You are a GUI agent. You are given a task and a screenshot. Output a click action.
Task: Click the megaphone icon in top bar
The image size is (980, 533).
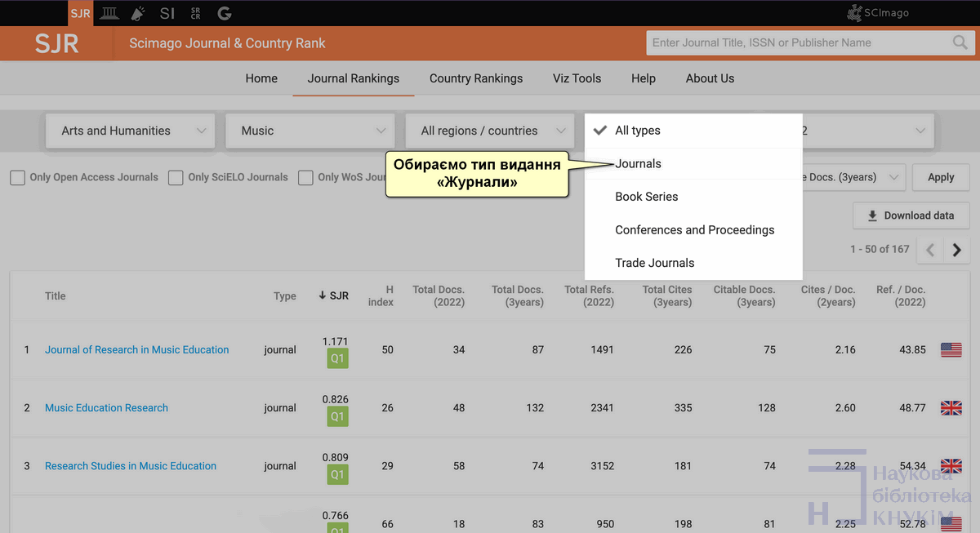[137, 13]
